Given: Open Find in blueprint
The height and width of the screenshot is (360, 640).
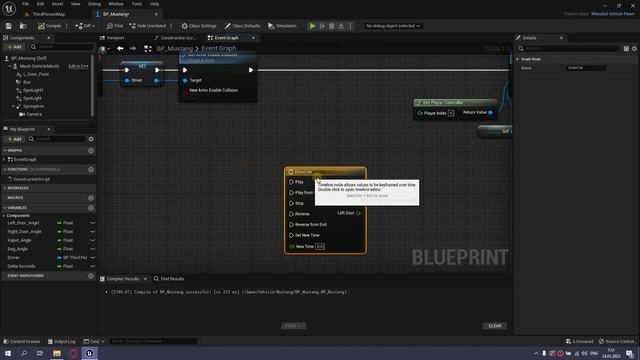Looking at the screenshot, I should click(115, 26).
